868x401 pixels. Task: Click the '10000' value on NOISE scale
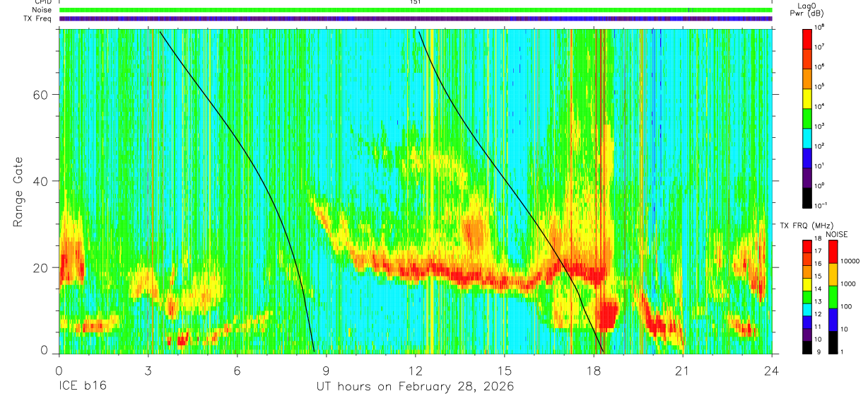pyautogui.click(x=852, y=262)
